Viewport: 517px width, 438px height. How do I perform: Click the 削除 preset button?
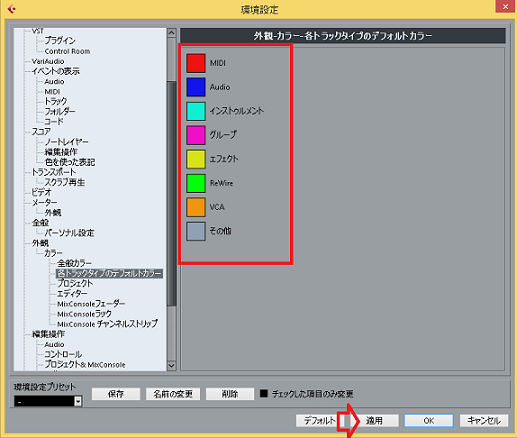[x=230, y=394]
